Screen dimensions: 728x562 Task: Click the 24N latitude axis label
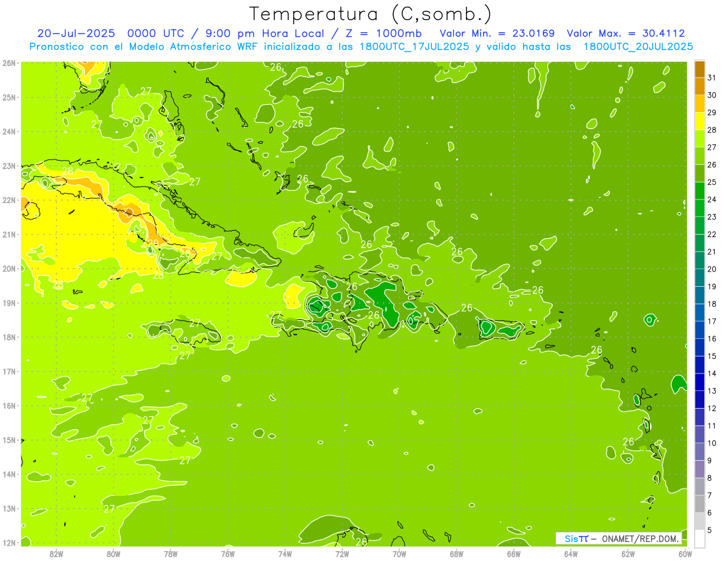pyautogui.click(x=9, y=132)
